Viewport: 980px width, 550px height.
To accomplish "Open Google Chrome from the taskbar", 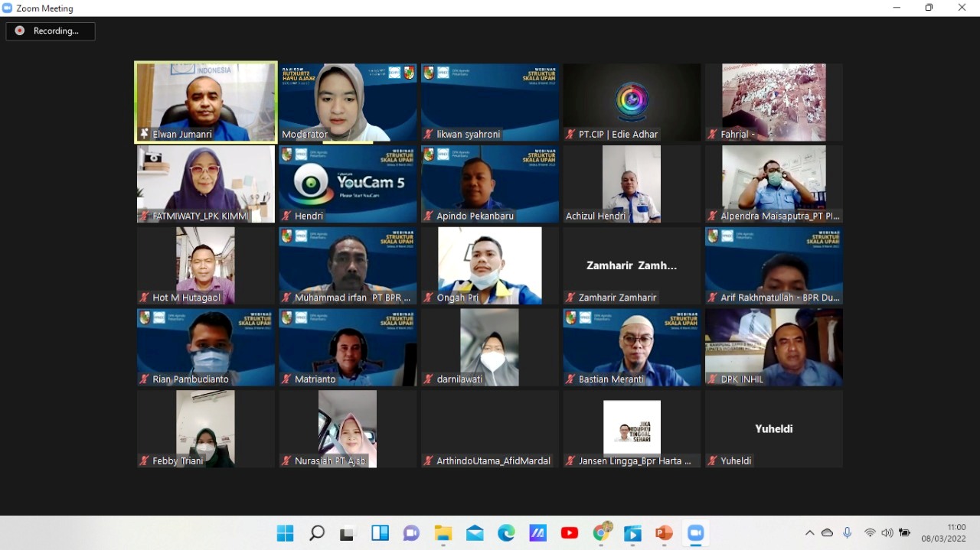I will tap(602, 533).
